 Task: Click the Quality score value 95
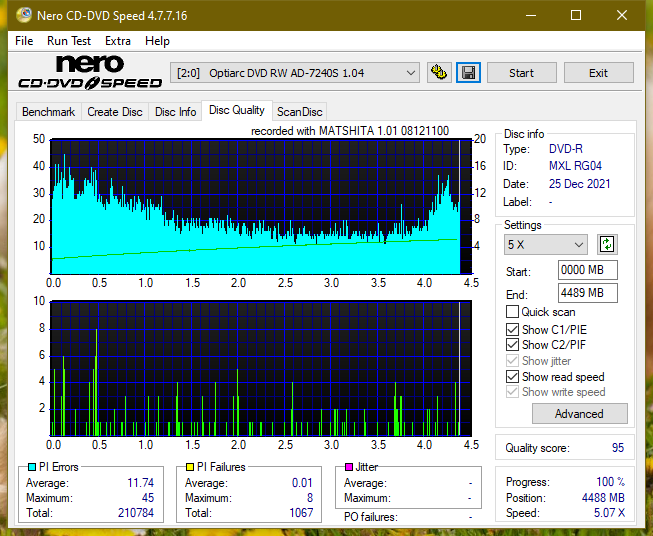pyautogui.click(x=618, y=448)
